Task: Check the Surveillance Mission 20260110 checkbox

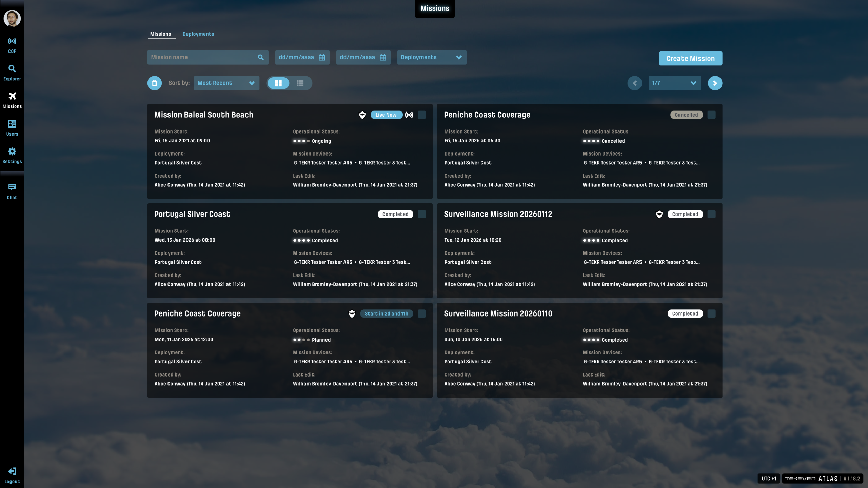Action: [712, 313]
